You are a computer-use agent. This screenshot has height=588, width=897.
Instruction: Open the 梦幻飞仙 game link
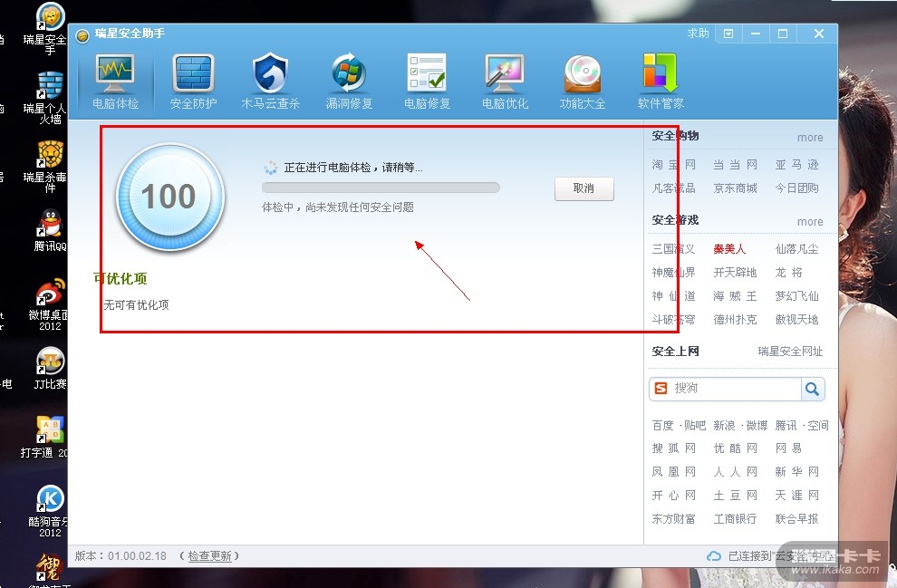[797, 295]
